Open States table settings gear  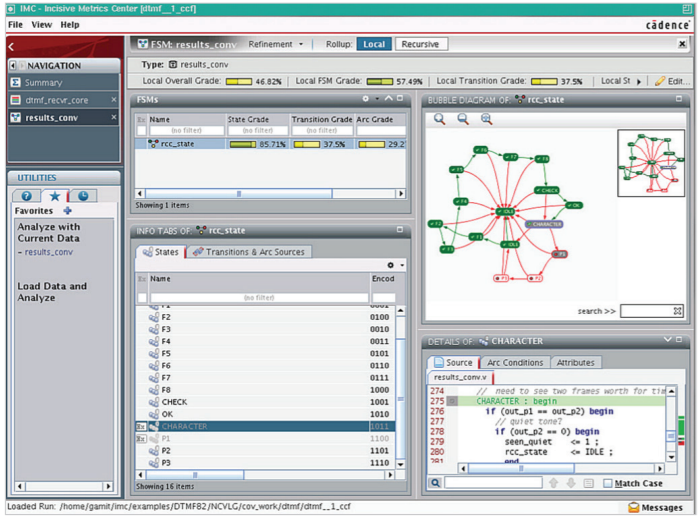point(390,265)
